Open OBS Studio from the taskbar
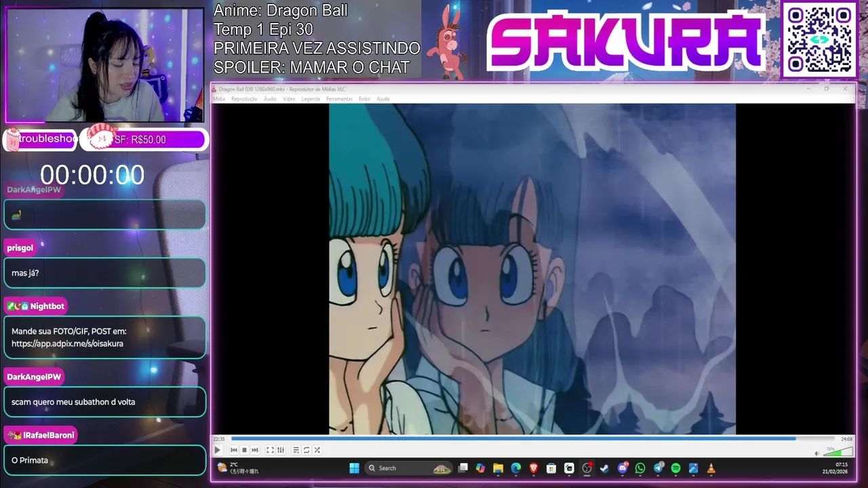Viewport: 868px width, 488px height. 587,468
